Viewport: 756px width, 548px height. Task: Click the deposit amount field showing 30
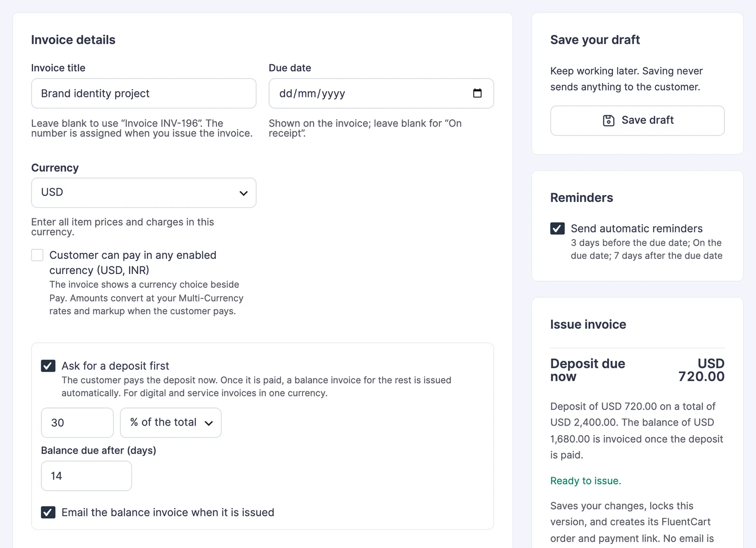tap(77, 423)
